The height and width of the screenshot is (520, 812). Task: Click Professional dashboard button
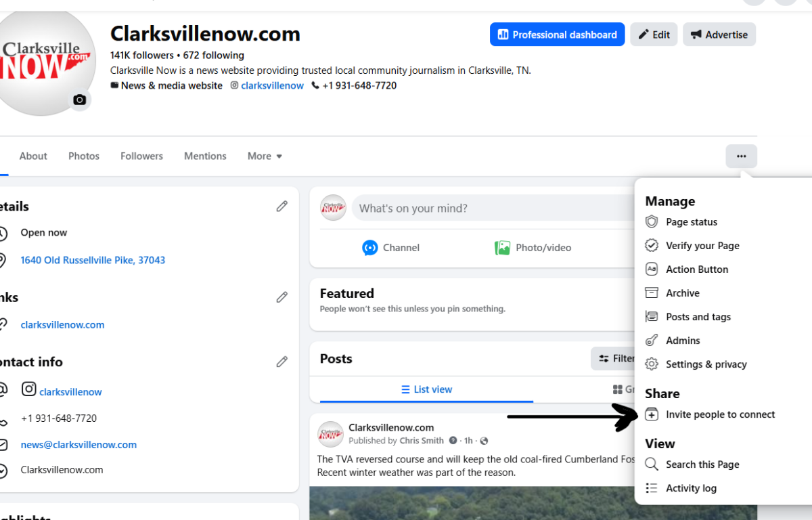557,35
